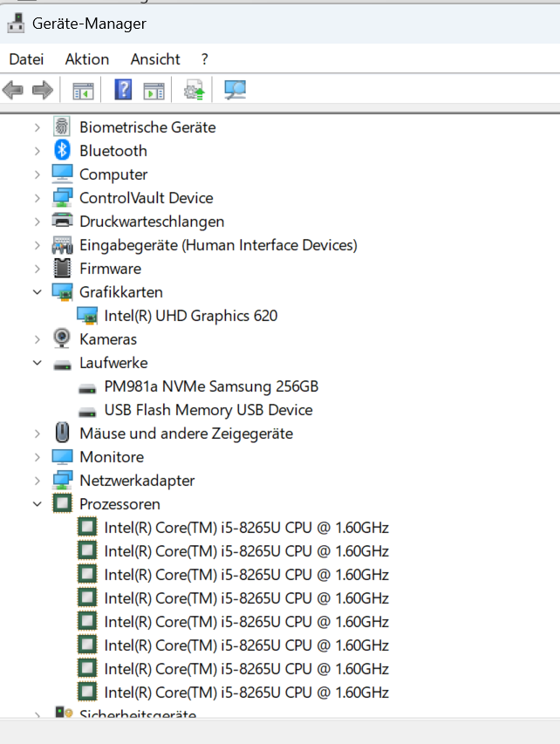Select the 'ControlVault Device' label
The width and height of the screenshot is (560, 744).
[x=147, y=198]
